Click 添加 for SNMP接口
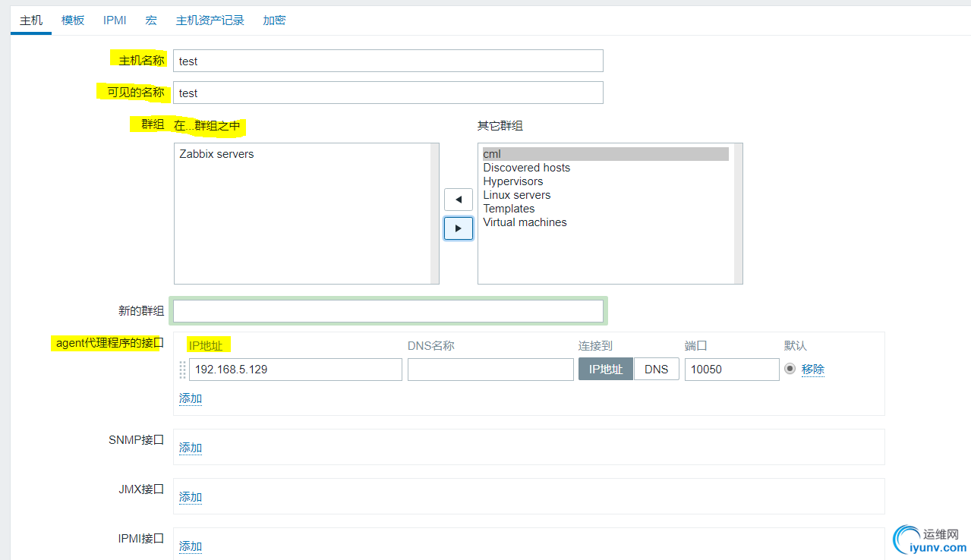 tap(191, 448)
